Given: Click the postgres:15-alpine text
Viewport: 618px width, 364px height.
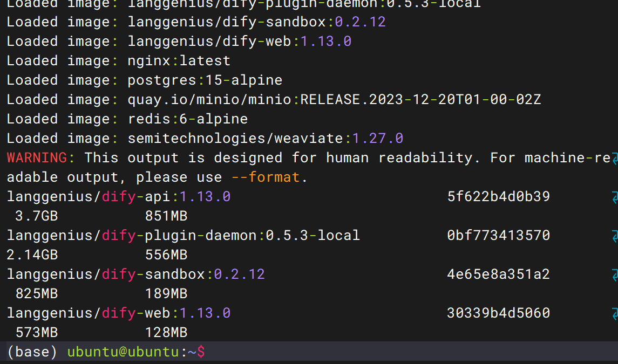Looking at the screenshot, I should [205, 80].
